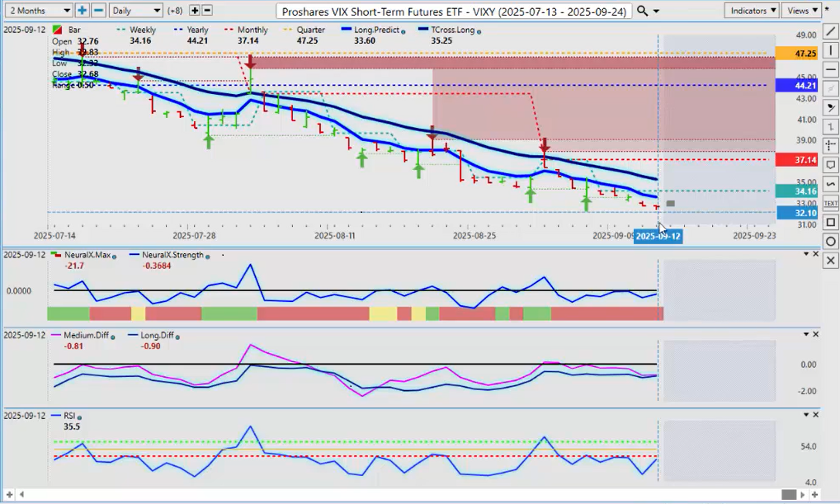The image size is (840, 504).
Task: Click the magnifier search icon
Action: [x=642, y=11]
